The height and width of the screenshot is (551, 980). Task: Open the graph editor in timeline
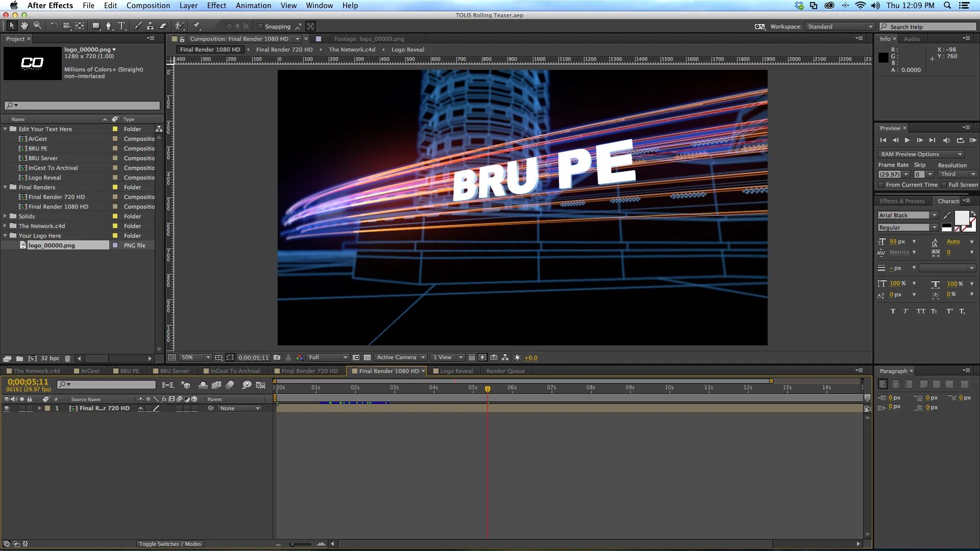[261, 385]
